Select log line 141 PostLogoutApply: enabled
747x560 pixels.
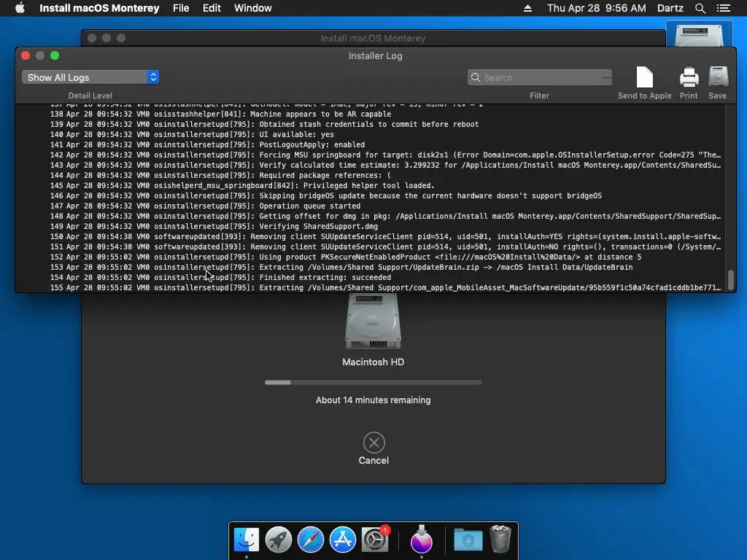(x=371, y=145)
